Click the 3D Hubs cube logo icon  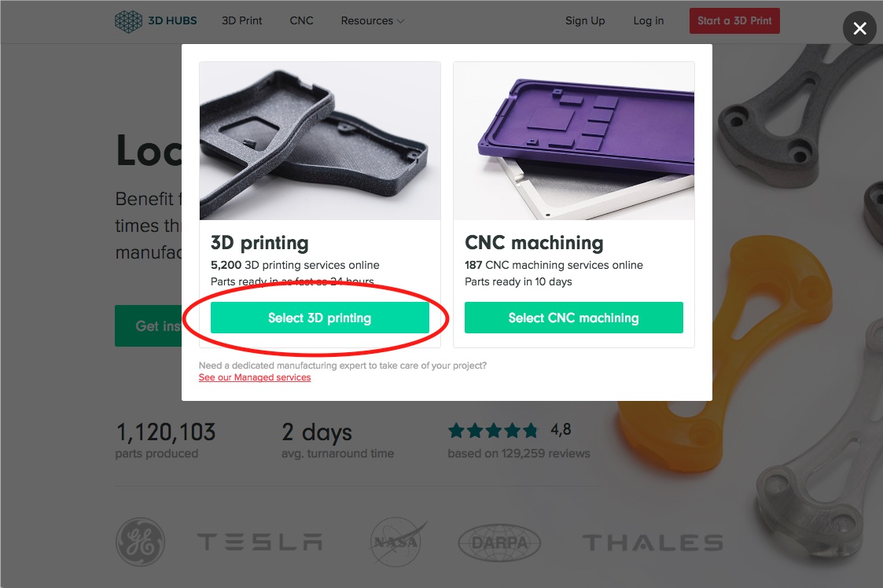coord(128,21)
